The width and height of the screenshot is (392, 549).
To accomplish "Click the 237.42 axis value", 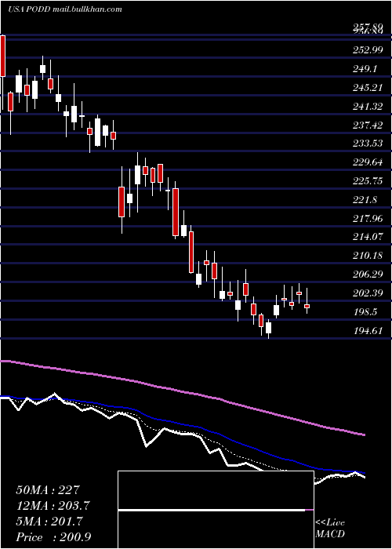I will (368, 125).
